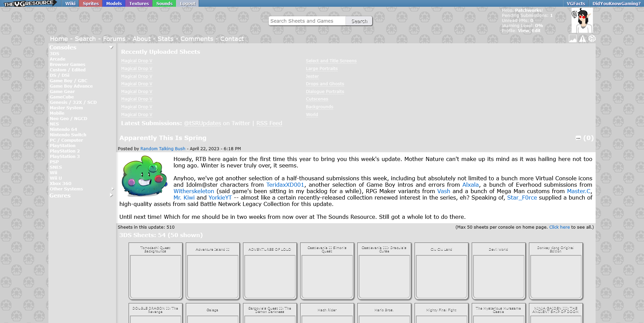
Task: Open Backgrounds sheet link
Action: pyautogui.click(x=319, y=107)
